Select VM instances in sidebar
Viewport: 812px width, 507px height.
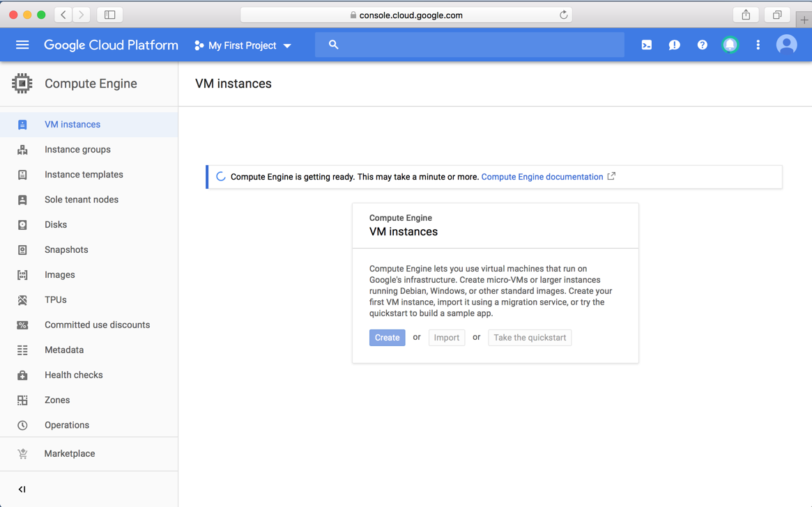[89, 125]
